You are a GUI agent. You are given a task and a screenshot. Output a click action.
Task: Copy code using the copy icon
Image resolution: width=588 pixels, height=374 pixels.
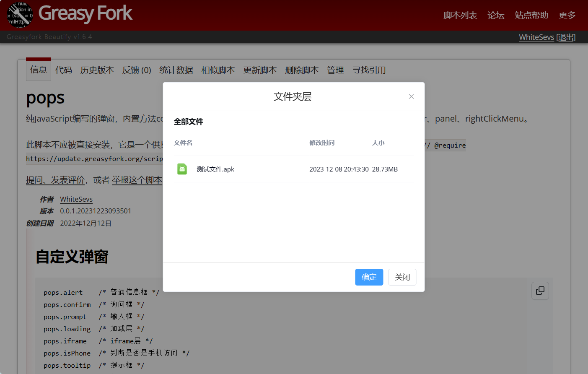[x=540, y=291]
